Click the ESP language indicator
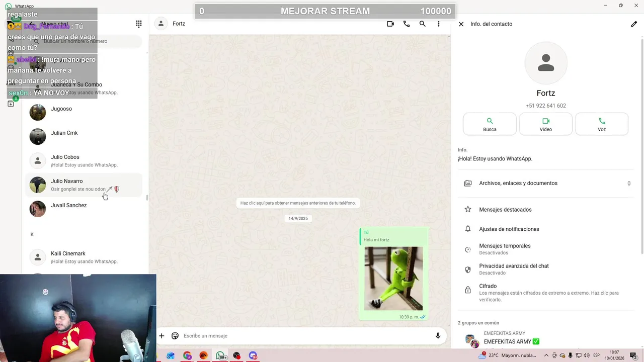 pos(596,355)
